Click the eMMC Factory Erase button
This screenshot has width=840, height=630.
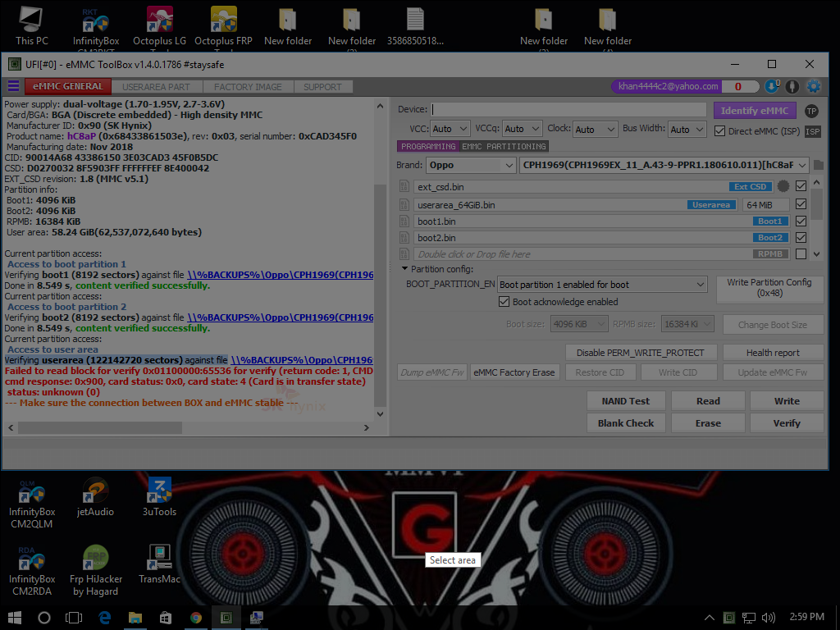[x=514, y=372]
